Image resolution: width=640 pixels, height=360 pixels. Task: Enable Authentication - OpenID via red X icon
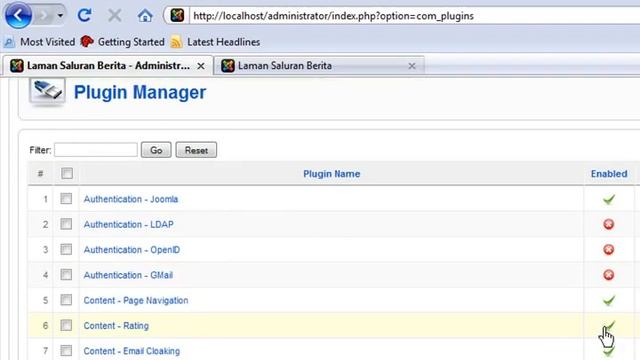click(x=609, y=249)
